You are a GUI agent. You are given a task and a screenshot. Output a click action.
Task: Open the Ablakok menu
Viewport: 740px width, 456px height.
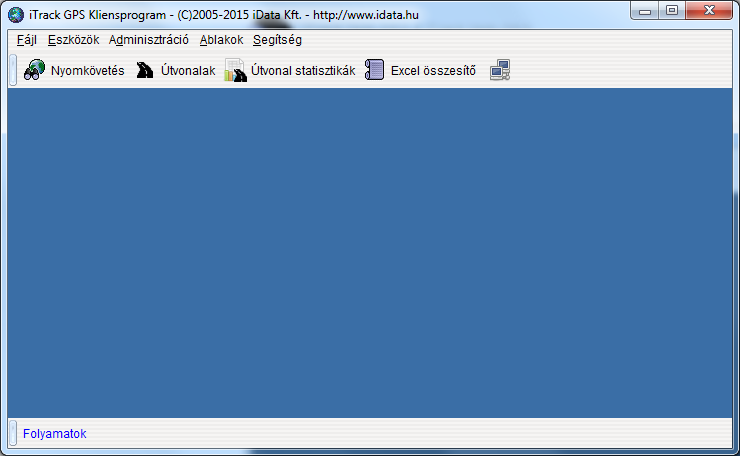click(x=221, y=40)
